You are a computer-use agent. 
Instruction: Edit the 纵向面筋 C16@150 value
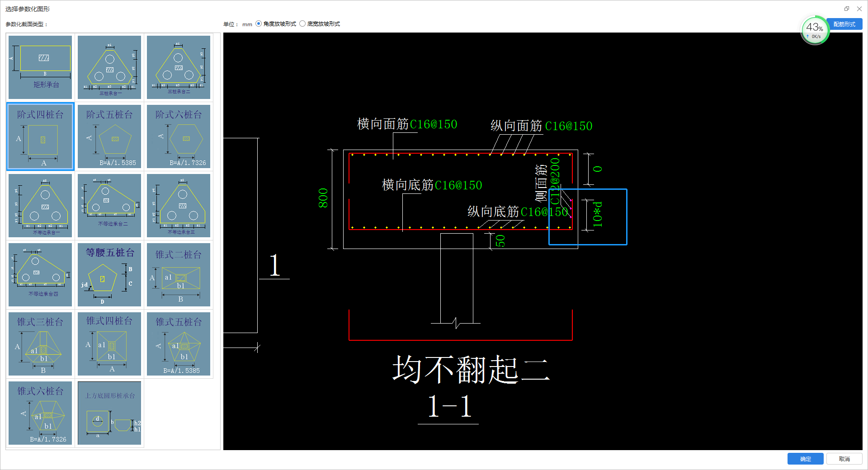[x=569, y=126]
